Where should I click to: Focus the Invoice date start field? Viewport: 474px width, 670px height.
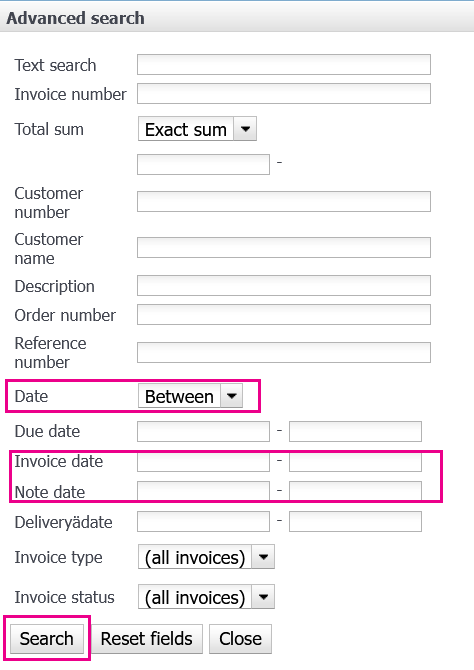(x=203, y=461)
